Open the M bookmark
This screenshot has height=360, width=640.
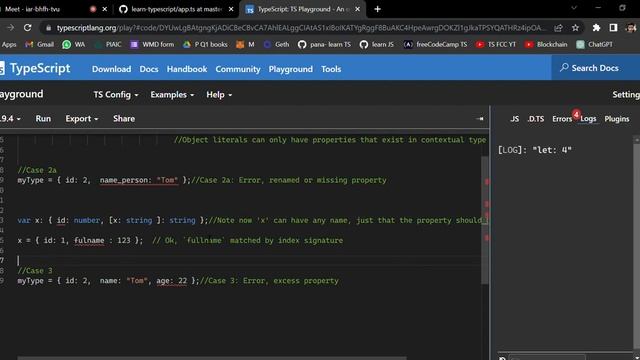(245, 44)
